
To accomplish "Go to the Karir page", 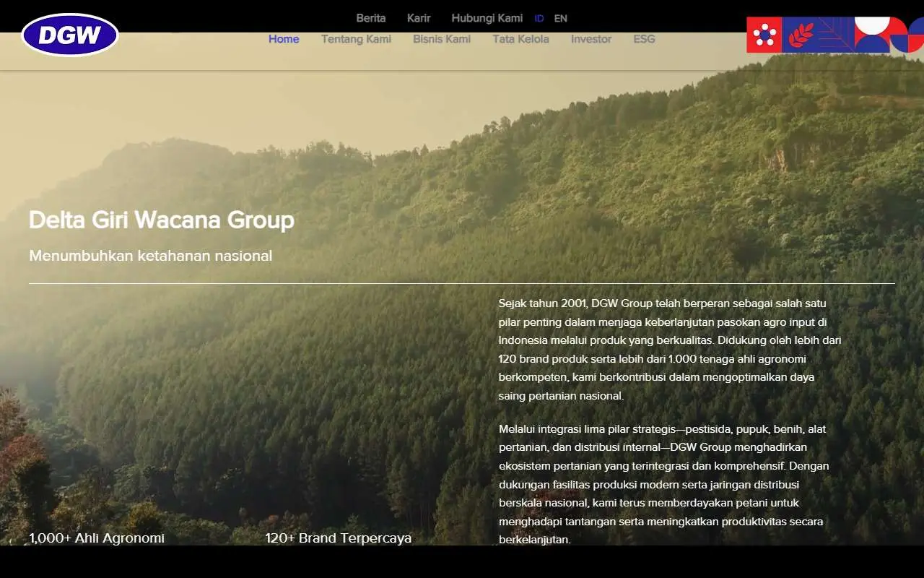I will pos(419,18).
